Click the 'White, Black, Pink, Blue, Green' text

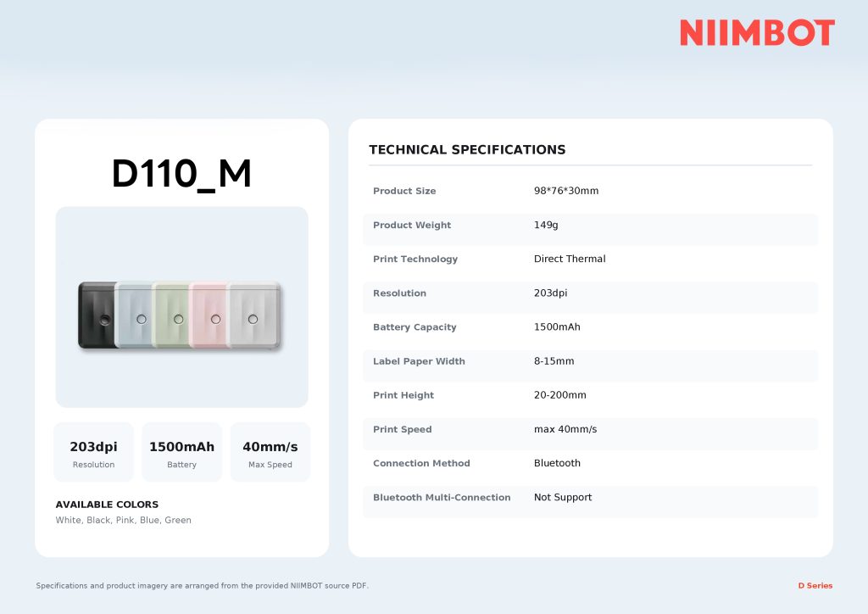point(124,520)
